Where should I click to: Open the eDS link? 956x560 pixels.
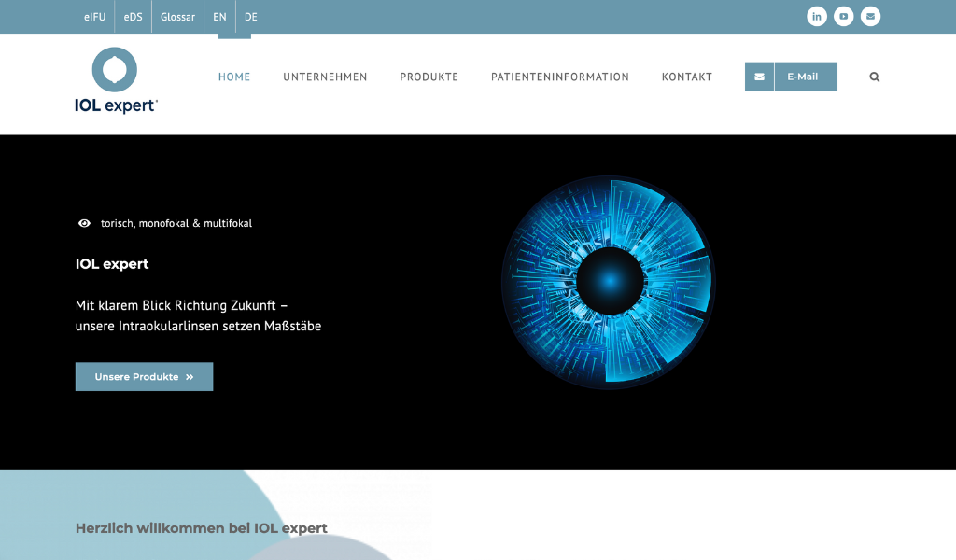point(133,17)
